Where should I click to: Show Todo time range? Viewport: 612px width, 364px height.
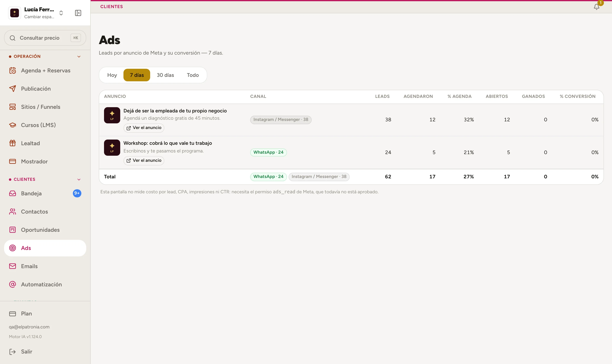[193, 75]
